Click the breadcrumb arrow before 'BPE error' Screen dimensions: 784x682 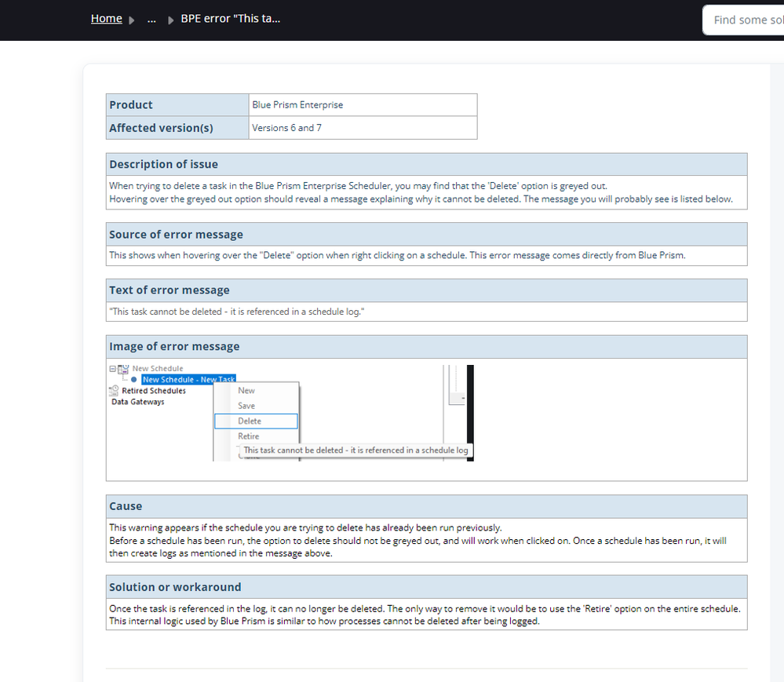[170, 20]
